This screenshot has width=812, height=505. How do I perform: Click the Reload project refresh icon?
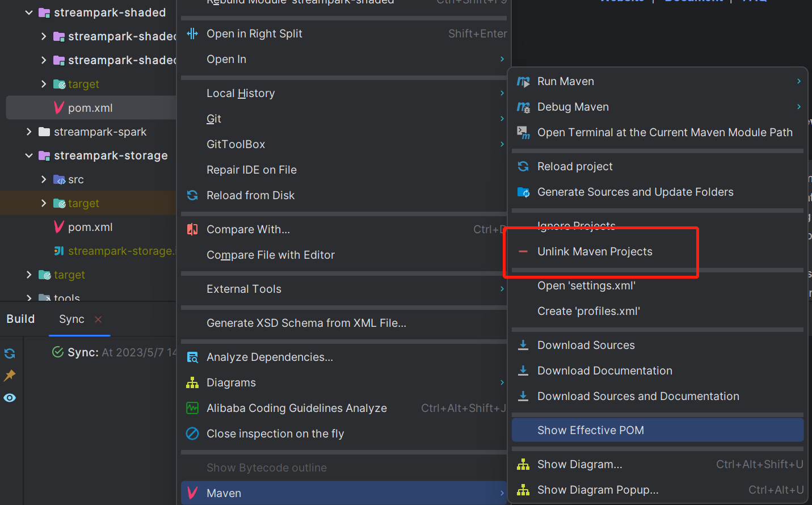(523, 166)
